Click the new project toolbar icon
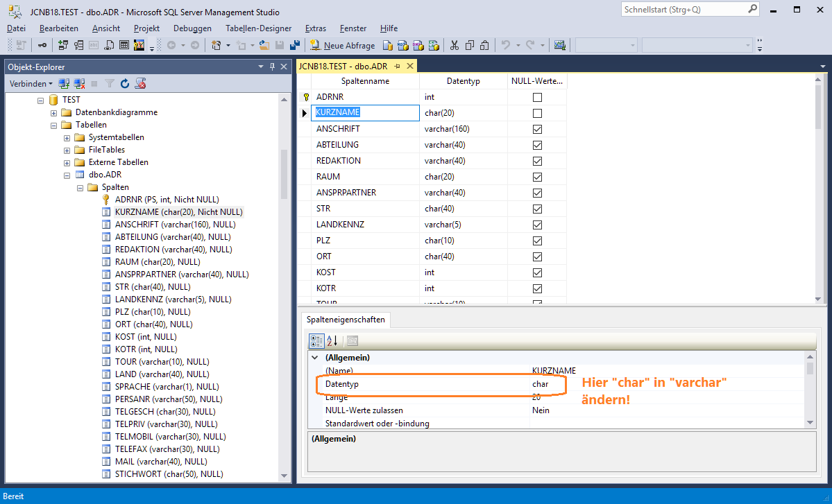Image resolution: width=832 pixels, height=504 pixels. tap(216, 45)
